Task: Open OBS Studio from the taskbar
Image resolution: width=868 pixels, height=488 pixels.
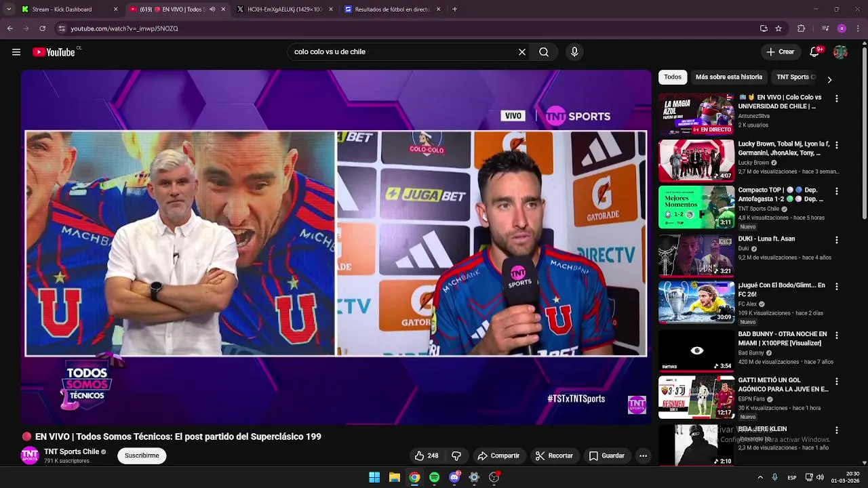Action: coord(494,477)
